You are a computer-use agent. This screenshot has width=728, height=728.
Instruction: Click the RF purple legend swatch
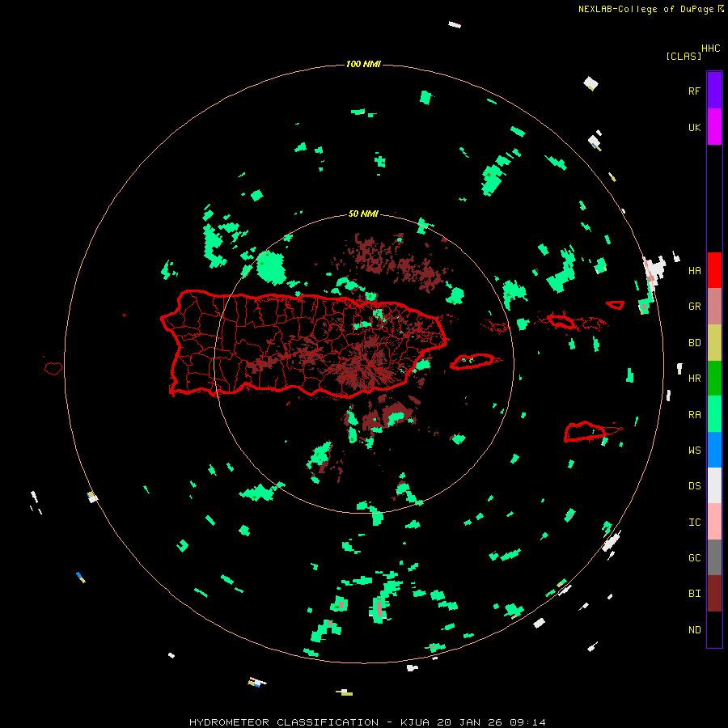714,90
